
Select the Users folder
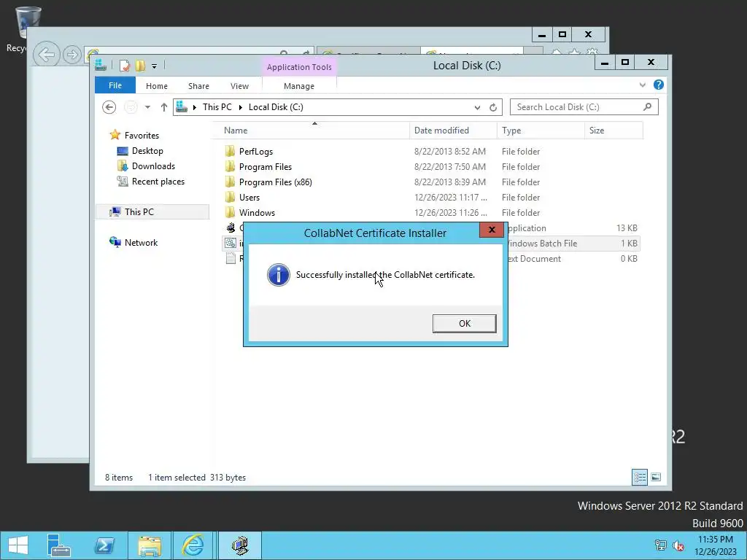click(249, 197)
